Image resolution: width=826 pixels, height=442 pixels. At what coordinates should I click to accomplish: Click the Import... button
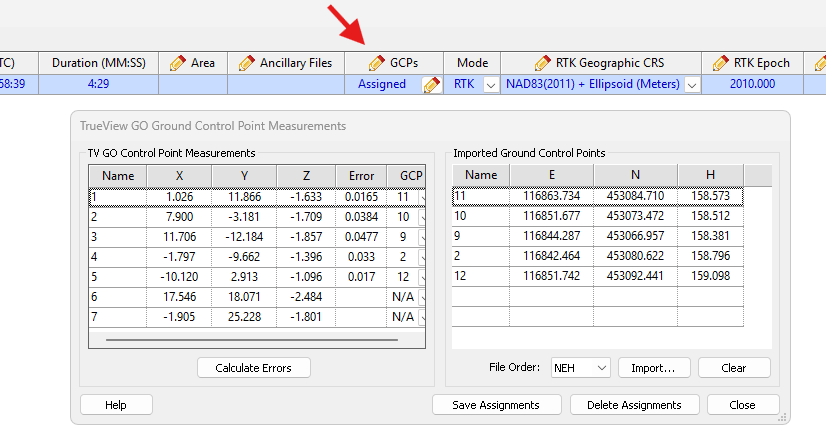654,368
